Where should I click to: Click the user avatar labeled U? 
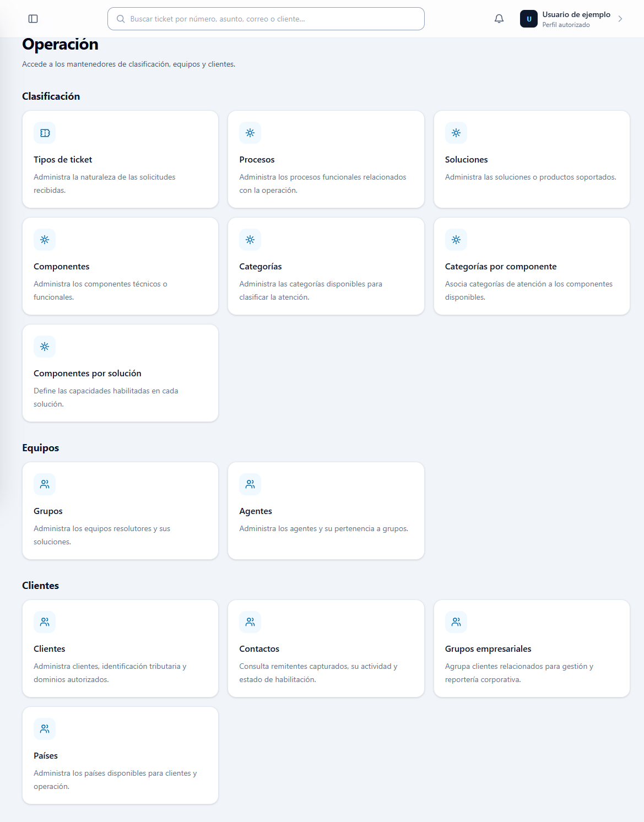[x=529, y=19]
